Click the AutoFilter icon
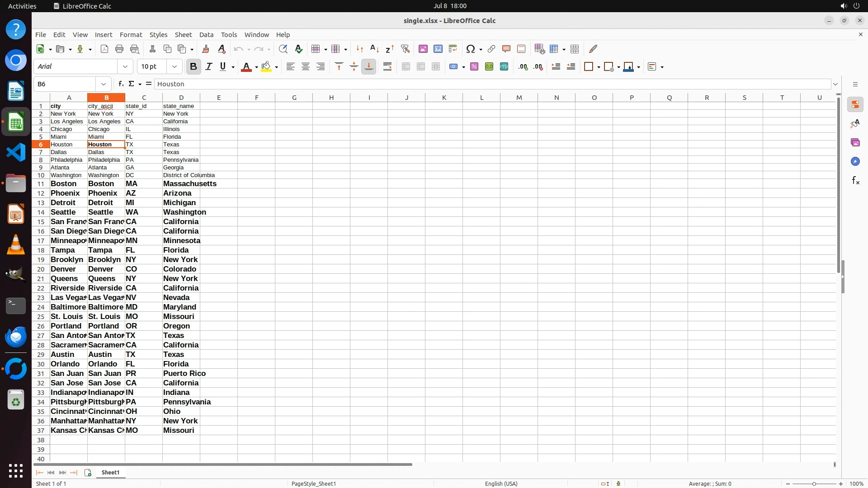Image resolution: width=868 pixels, height=488 pixels. click(405, 49)
